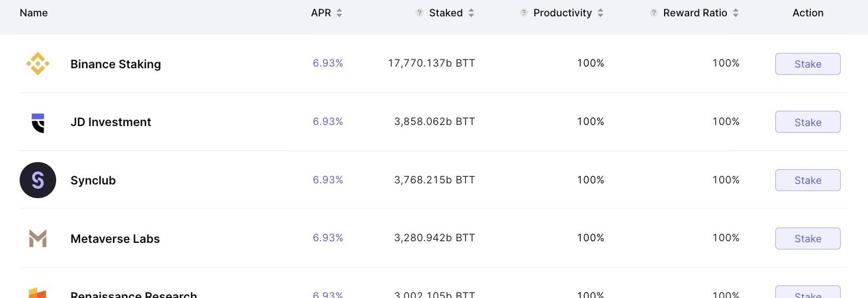Image resolution: width=868 pixels, height=298 pixels.
Task: Sort by Reward Ratio arrows
Action: coord(736,13)
